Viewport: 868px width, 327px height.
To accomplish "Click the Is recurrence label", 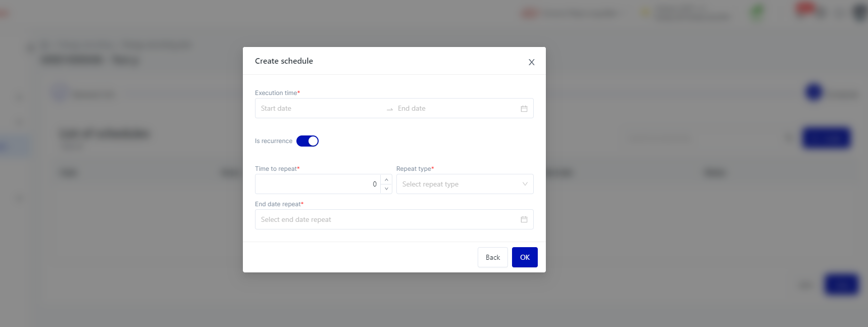I will pos(274,141).
